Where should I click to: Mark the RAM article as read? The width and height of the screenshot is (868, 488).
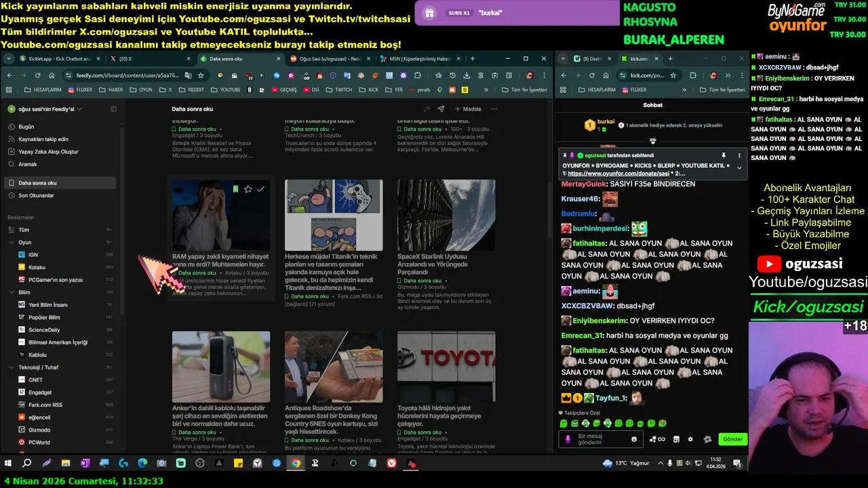(x=260, y=189)
